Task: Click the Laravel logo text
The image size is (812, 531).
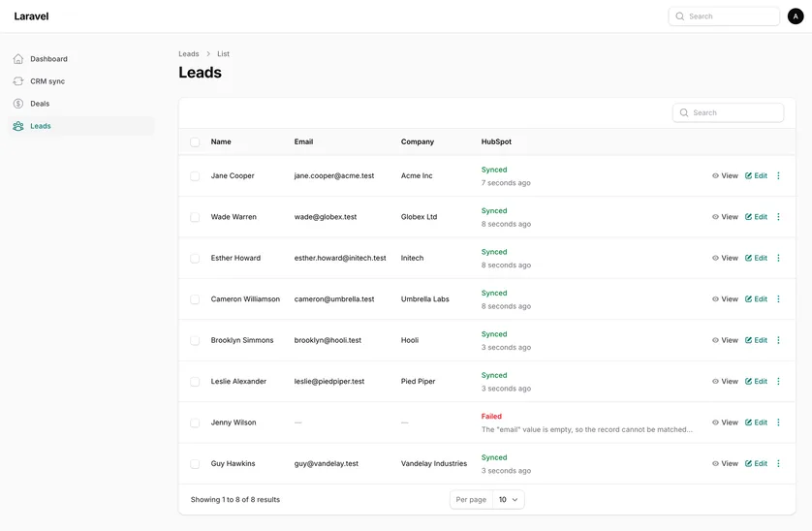Action: 31,16
